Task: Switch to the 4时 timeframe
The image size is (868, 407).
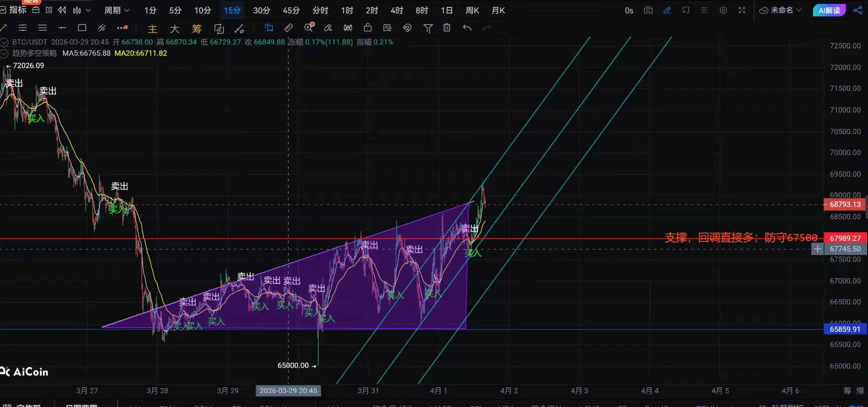Action: pyautogui.click(x=396, y=10)
